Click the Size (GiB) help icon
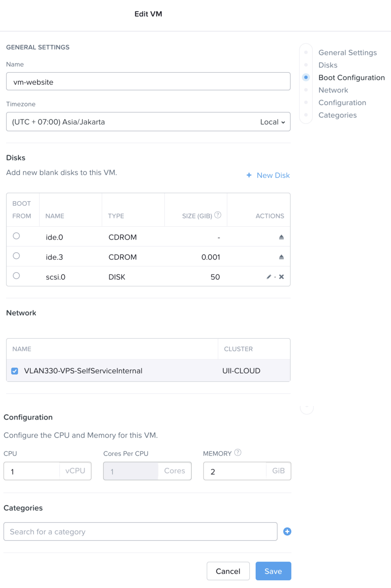This screenshot has height=588, width=391. coord(218,215)
